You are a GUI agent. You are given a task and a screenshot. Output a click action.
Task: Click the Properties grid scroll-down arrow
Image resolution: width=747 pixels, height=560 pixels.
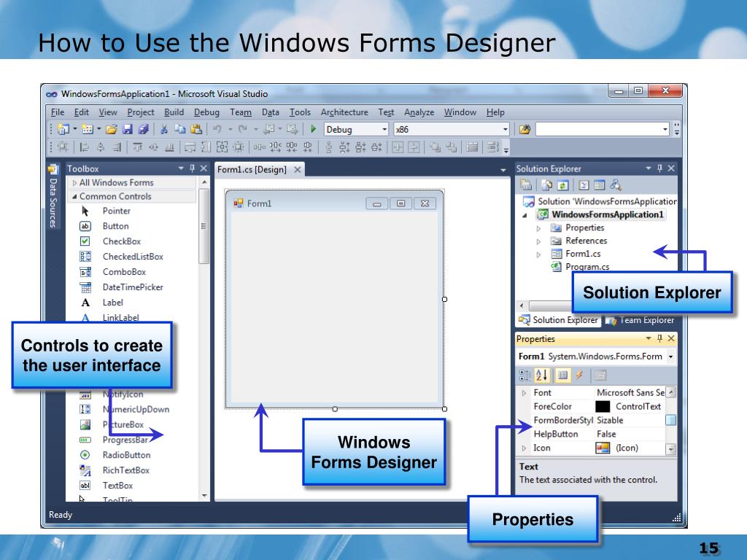[x=671, y=448]
